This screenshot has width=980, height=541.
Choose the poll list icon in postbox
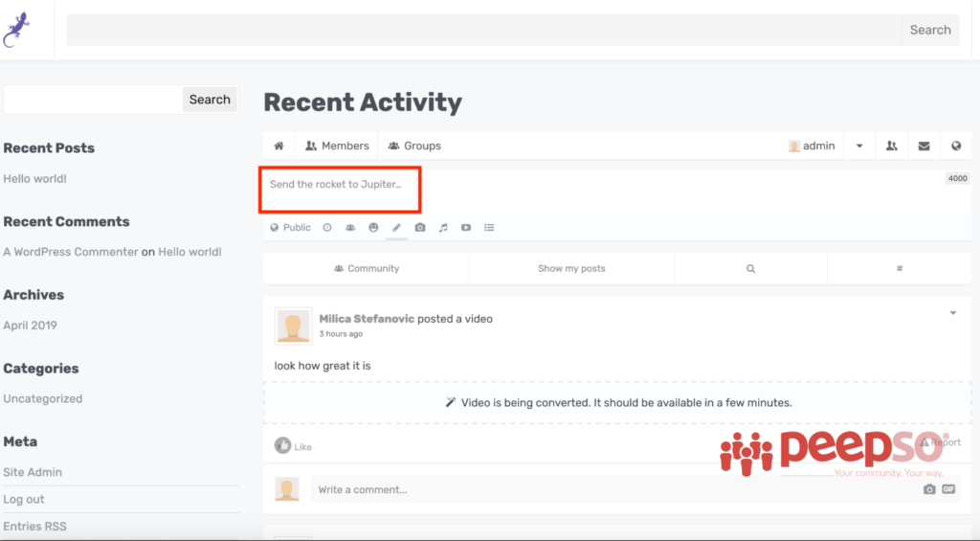489,228
